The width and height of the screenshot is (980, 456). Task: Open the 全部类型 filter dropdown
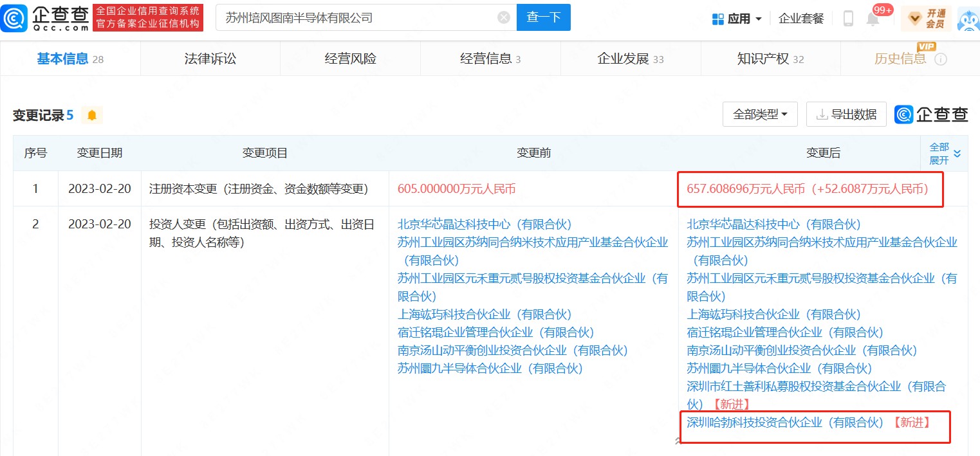coord(760,114)
